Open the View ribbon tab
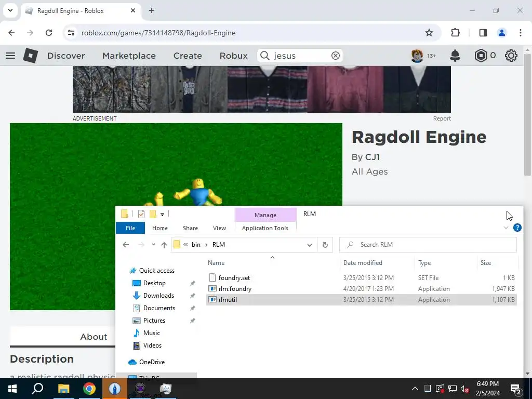Screen dimensions: 532x399 tap(220, 228)
